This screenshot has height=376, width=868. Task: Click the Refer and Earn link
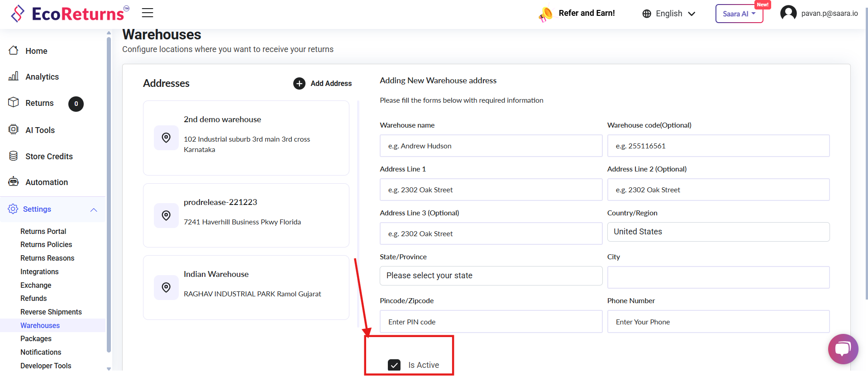coord(586,13)
